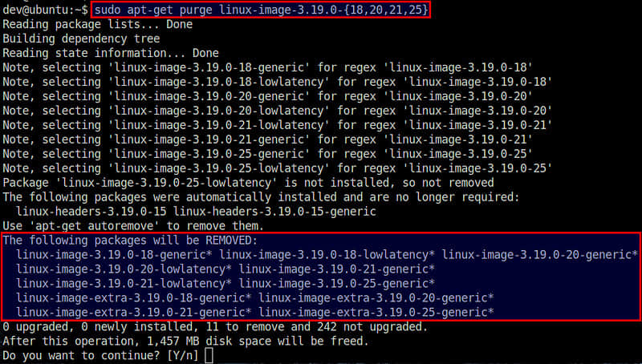Click 'linux-image-extra-3.19.0-21-generic*' in the removal list

[x=134, y=313]
